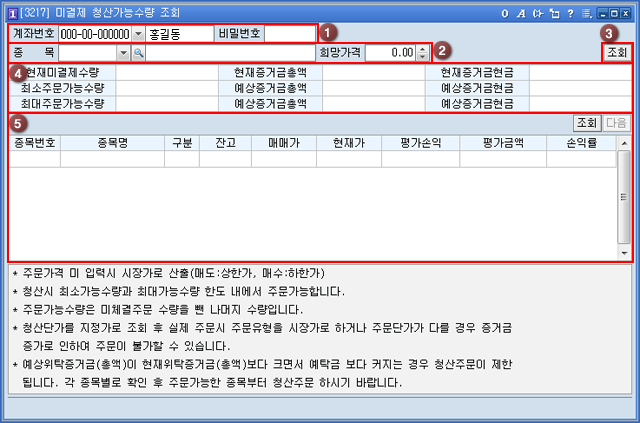Expand the 종목 code dropdown arrow

[x=123, y=52]
